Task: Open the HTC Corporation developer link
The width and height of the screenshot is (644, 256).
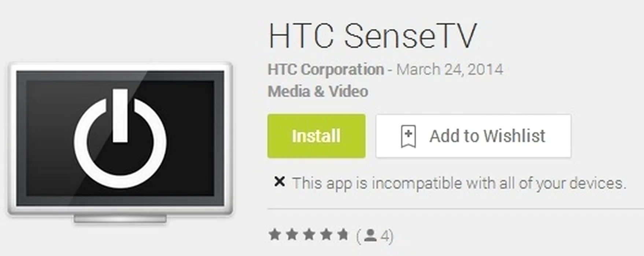Action: click(326, 69)
